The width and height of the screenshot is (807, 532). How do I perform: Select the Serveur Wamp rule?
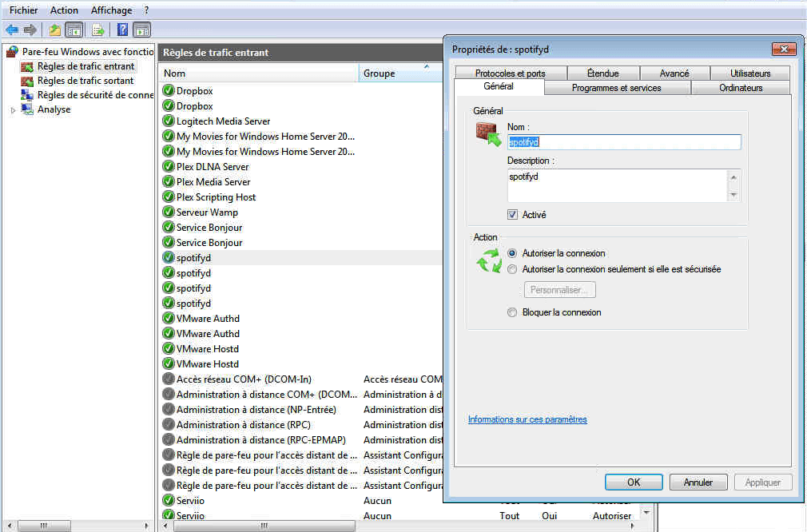click(x=207, y=212)
